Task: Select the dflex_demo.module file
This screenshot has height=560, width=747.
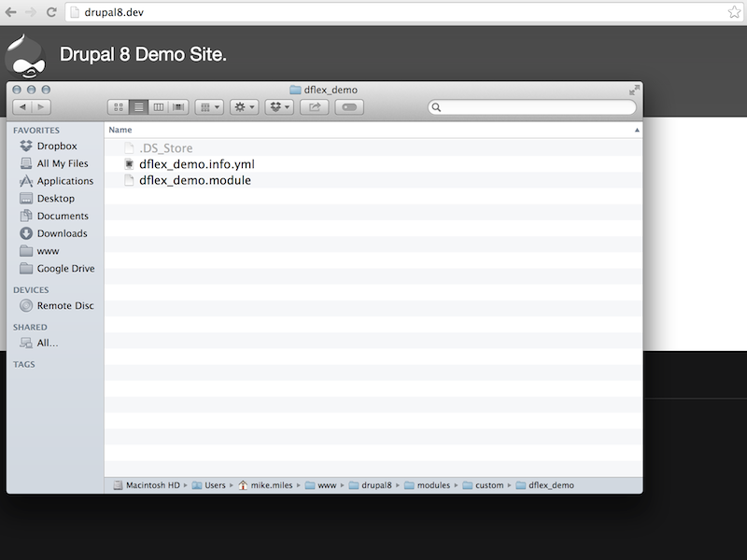Action: click(194, 180)
